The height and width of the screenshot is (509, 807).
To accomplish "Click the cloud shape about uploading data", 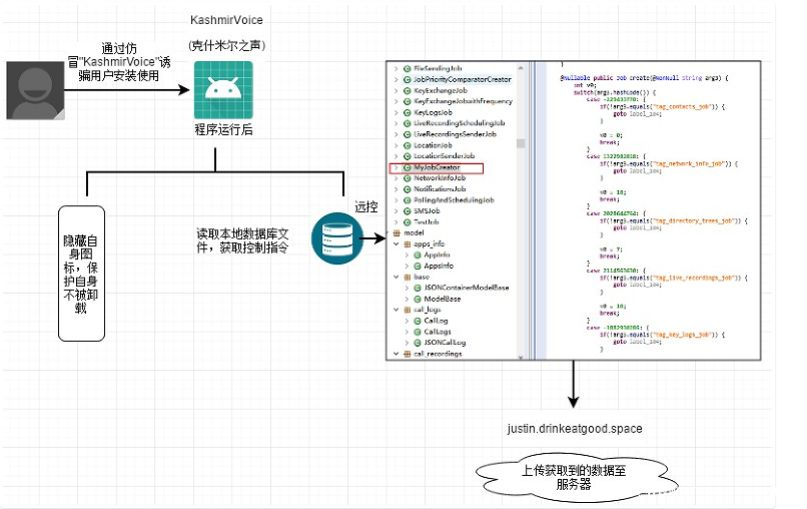I will (x=566, y=476).
